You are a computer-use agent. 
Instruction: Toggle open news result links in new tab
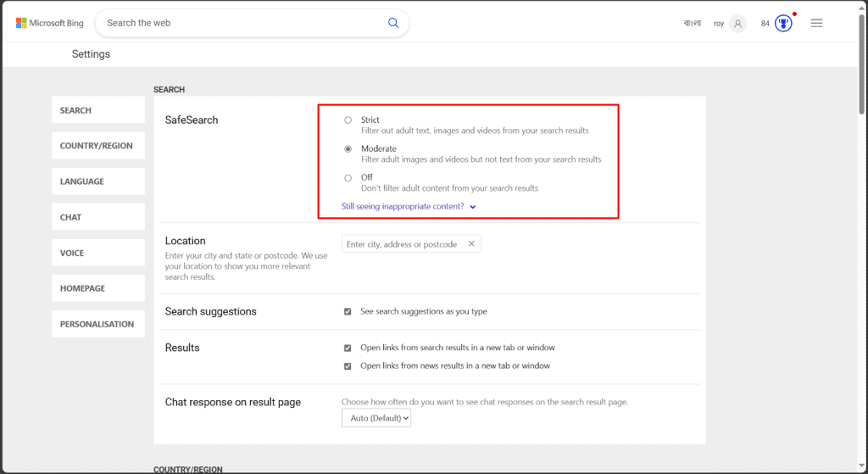click(x=348, y=366)
